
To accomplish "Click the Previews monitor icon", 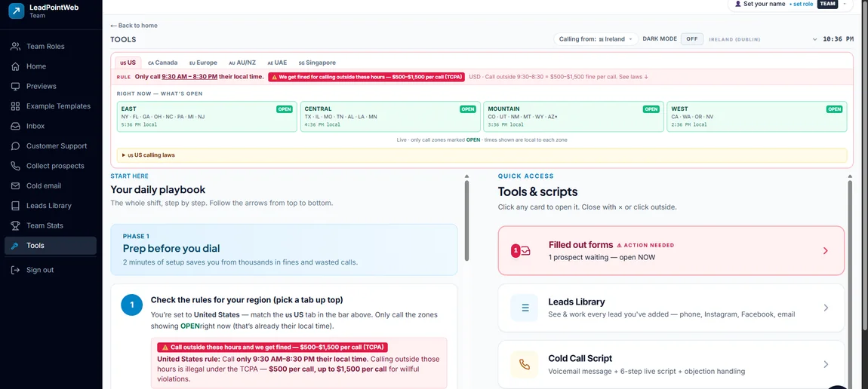I will 16,86.
